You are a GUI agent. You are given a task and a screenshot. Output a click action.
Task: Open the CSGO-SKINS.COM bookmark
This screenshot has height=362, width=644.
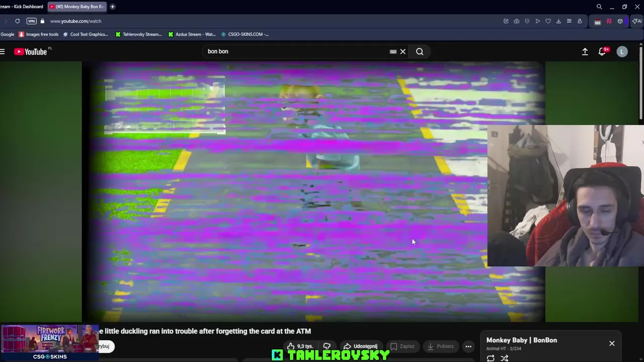[x=245, y=34]
